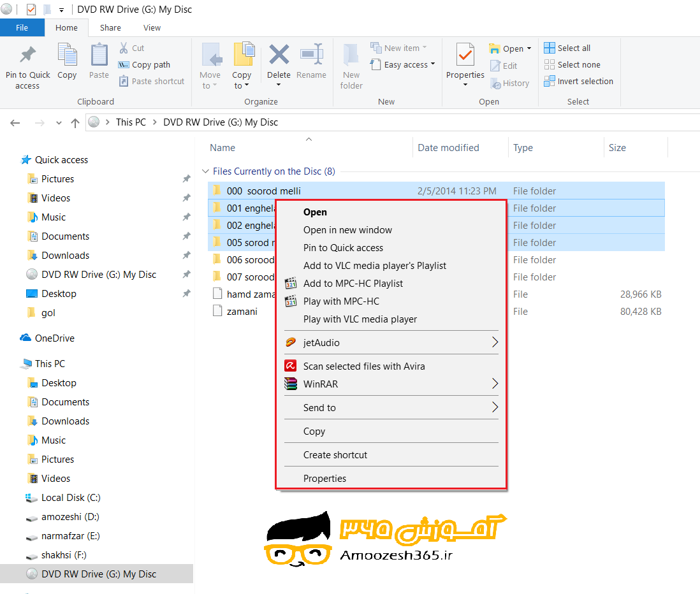Click the Paste clipboard icon
Viewport: 700px width, 594px height.
point(99,55)
